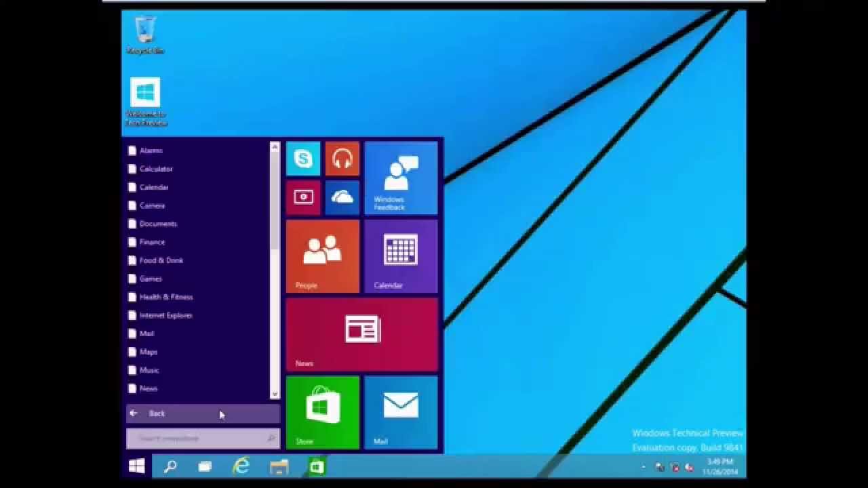
Task: Click the Search everywhere input field
Action: tap(203, 439)
